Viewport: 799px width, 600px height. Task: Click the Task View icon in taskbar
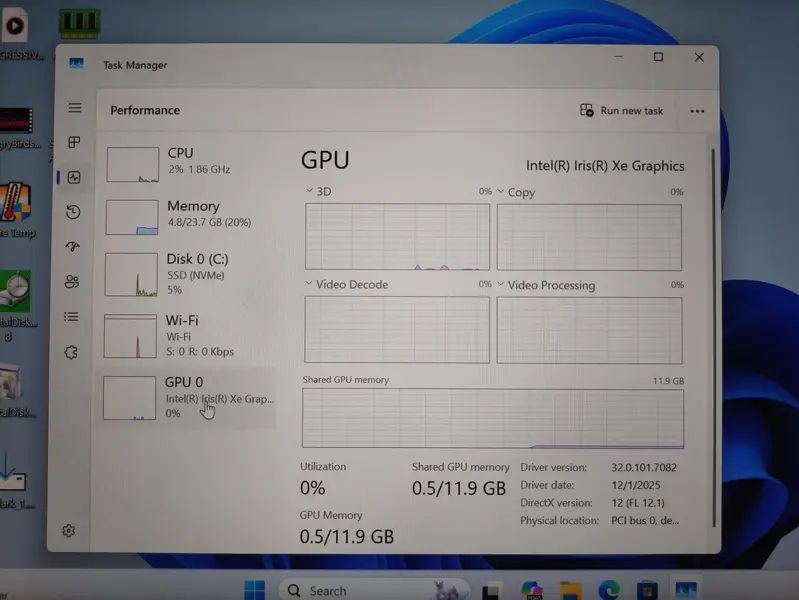[491, 591]
